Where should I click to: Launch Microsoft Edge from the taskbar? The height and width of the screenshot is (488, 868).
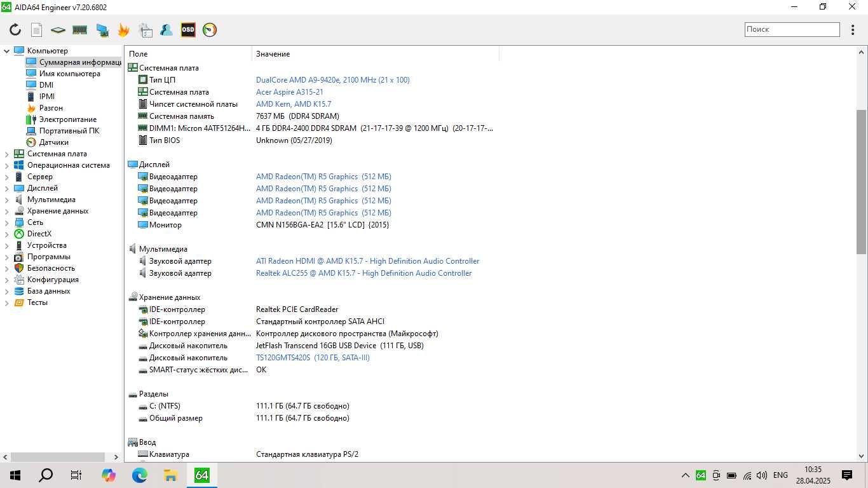click(x=140, y=475)
